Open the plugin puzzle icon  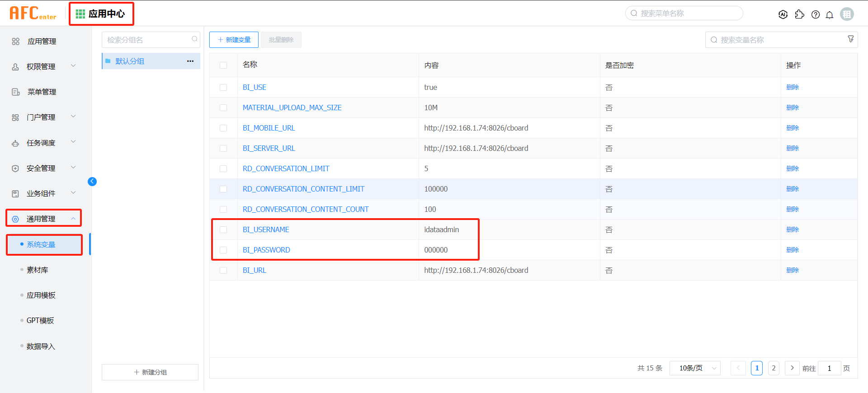799,14
